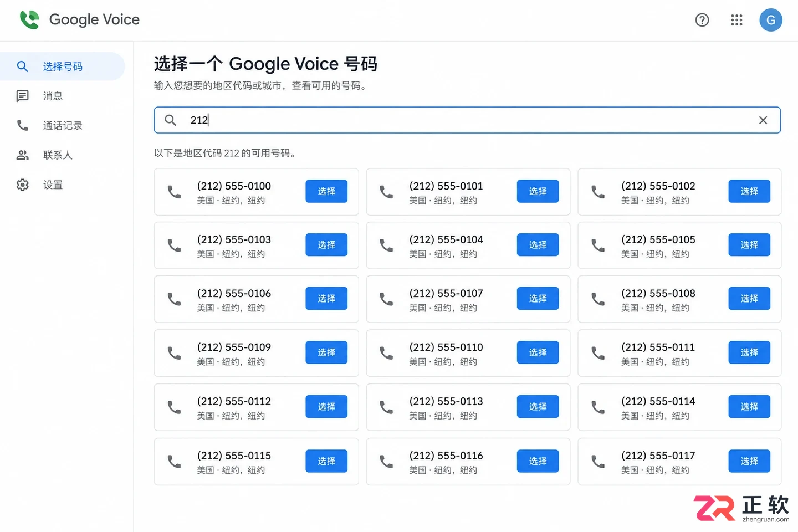Choose number (212) 555-0108 with 选择 button
The height and width of the screenshot is (532, 798).
(749, 299)
